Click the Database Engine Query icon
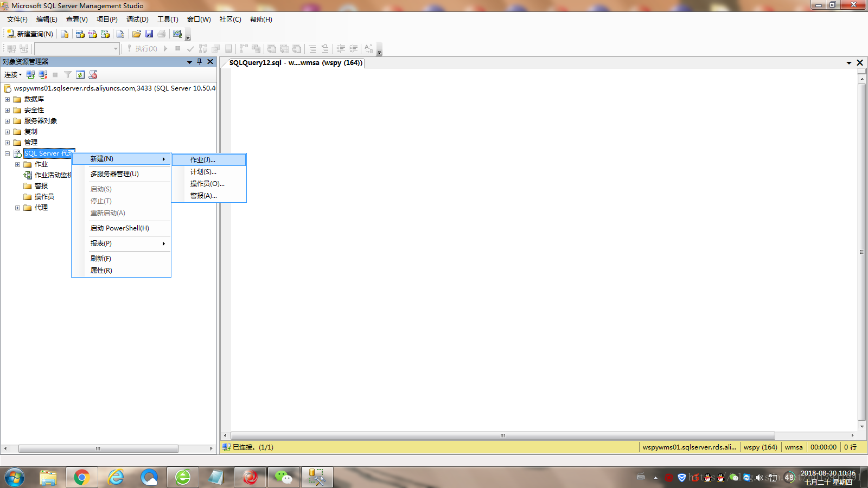Screen dimensions: 868x488 click(65, 34)
